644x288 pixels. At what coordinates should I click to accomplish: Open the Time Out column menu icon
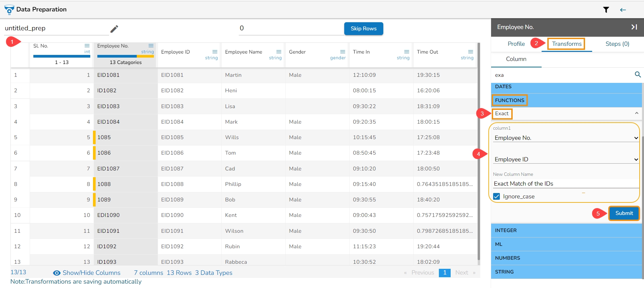point(471,52)
